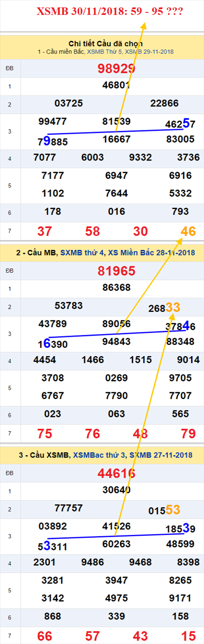Click second prize number 77757
This screenshot has height=644, width=204.
click(x=69, y=508)
